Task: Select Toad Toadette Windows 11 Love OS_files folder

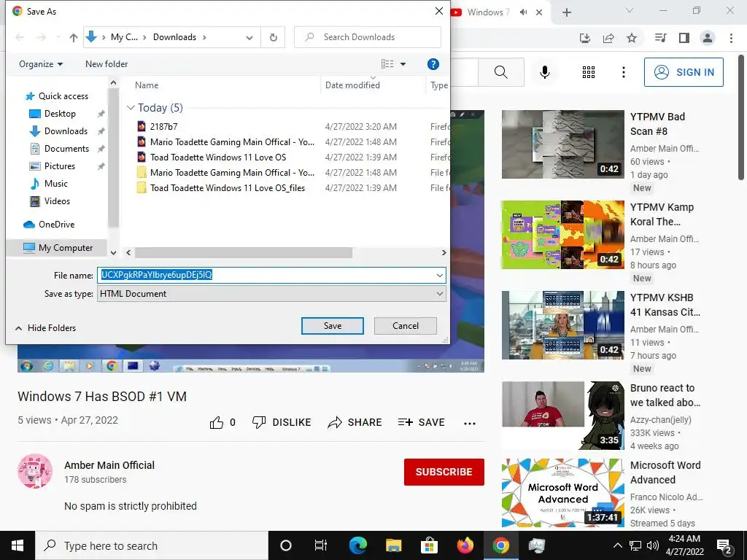Action: [x=228, y=188]
